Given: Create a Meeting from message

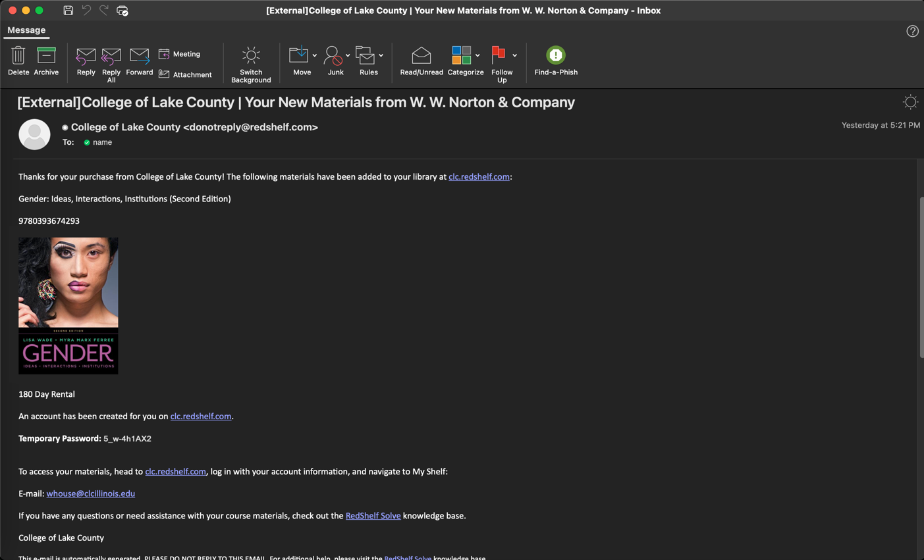Looking at the screenshot, I should (179, 54).
